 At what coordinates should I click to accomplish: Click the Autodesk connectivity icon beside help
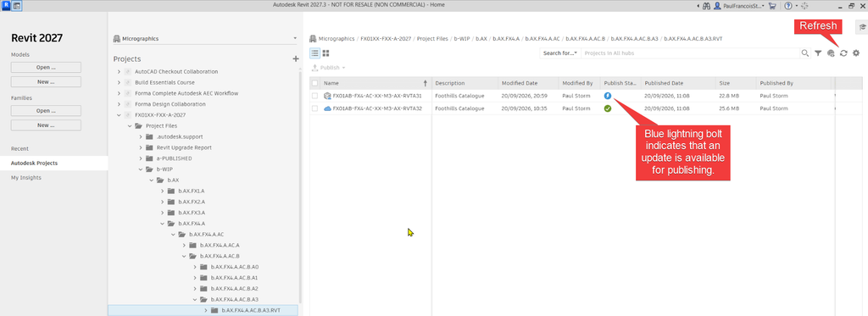pos(804,6)
